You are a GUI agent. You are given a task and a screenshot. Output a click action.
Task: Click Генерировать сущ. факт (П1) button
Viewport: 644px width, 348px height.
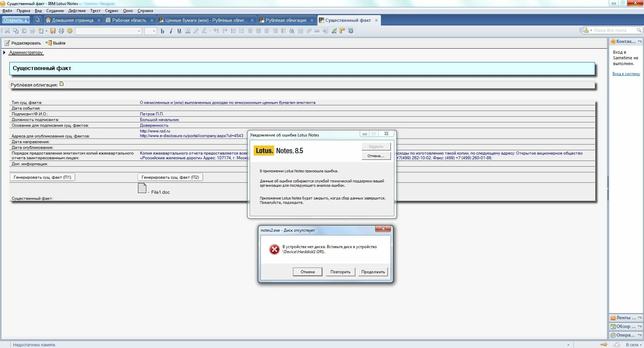click(x=42, y=177)
